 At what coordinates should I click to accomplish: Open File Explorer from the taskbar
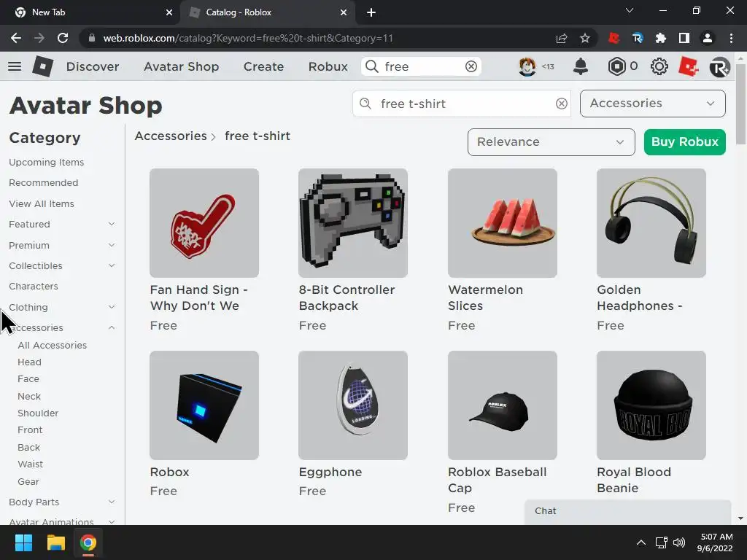tap(55, 542)
